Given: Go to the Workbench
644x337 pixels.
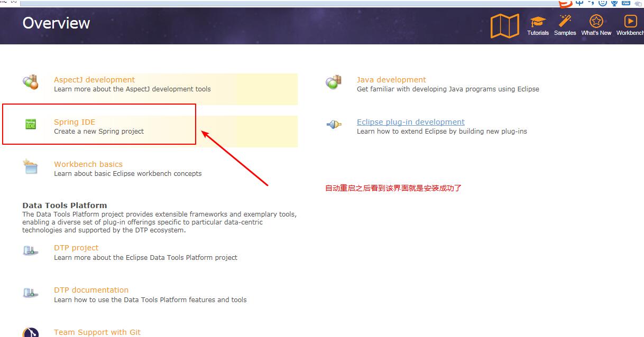Looking at the screenshot, I should 630,25.
